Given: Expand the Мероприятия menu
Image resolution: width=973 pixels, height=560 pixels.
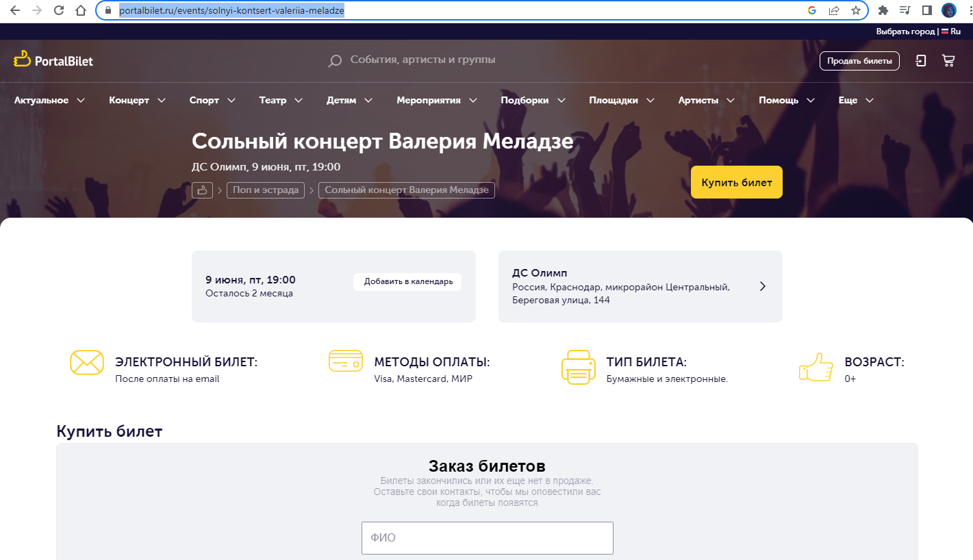Looking at the screenshot, I should point(438,101).
